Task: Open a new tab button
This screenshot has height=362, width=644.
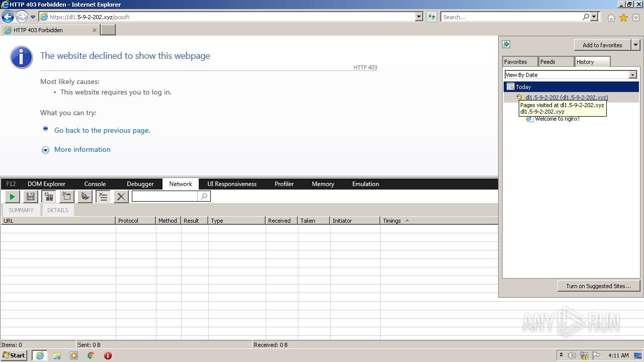Action: pyautogui.click(x=108, y=30)
